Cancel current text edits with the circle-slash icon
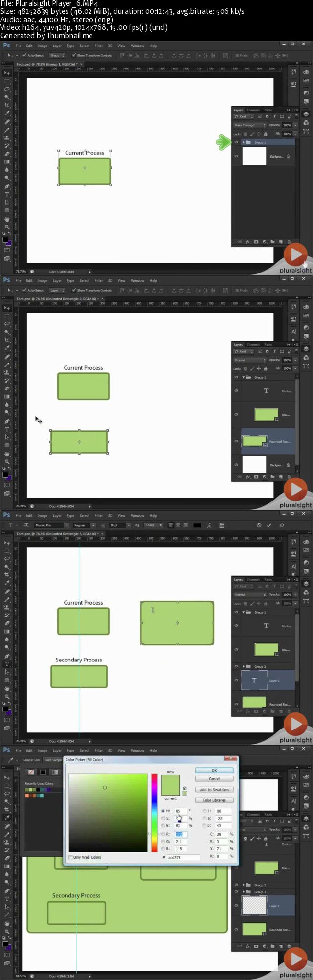The image size is (313, 980). tap(259, 525)
